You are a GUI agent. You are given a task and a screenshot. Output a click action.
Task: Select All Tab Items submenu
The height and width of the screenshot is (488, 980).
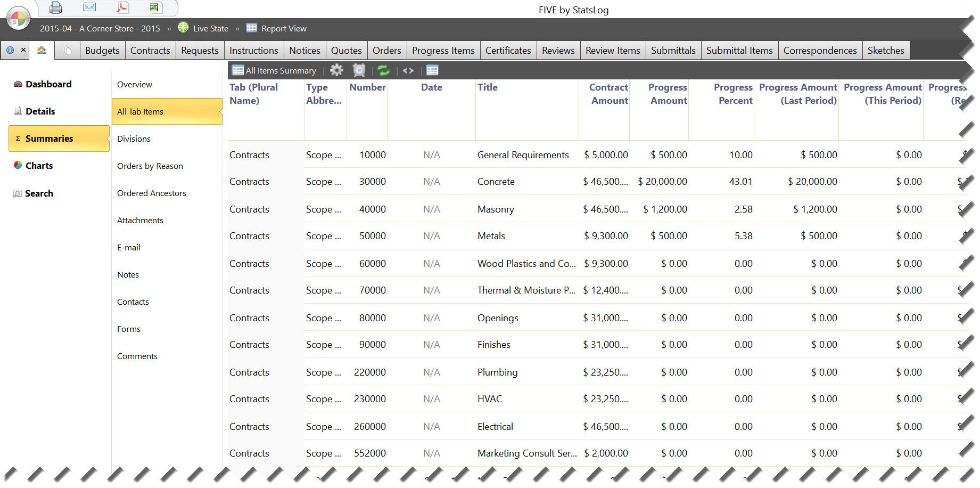167,111
